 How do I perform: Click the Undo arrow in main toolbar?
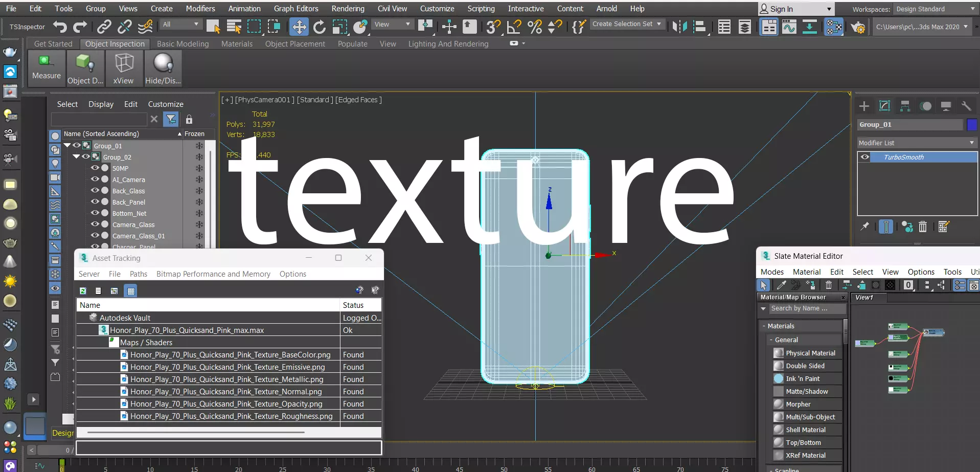(x=60, y=27)
